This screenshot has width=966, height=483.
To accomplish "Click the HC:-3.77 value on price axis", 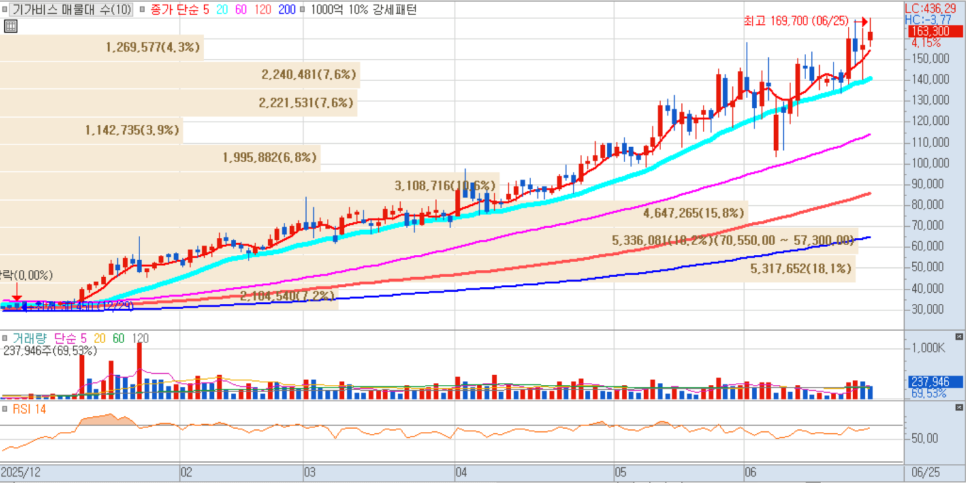I will point(928,20).
